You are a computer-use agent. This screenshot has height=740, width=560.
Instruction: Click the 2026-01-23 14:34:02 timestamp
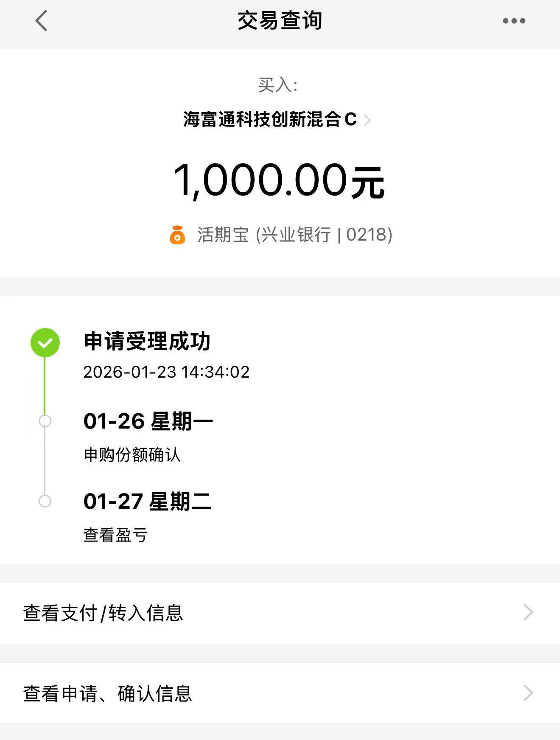(166, 372)
